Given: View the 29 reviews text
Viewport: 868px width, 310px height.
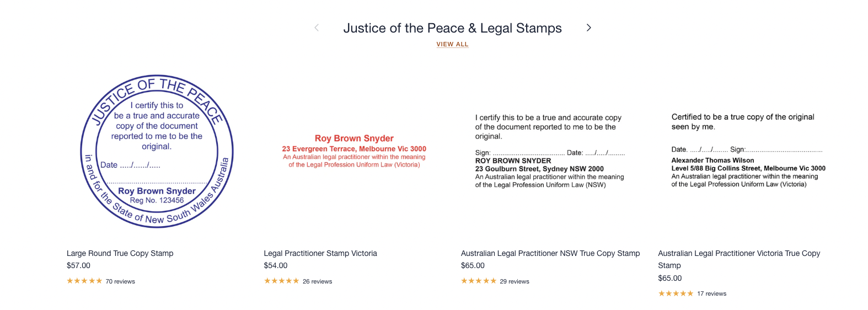Looking at the screenshot, I should pos(515,281).
